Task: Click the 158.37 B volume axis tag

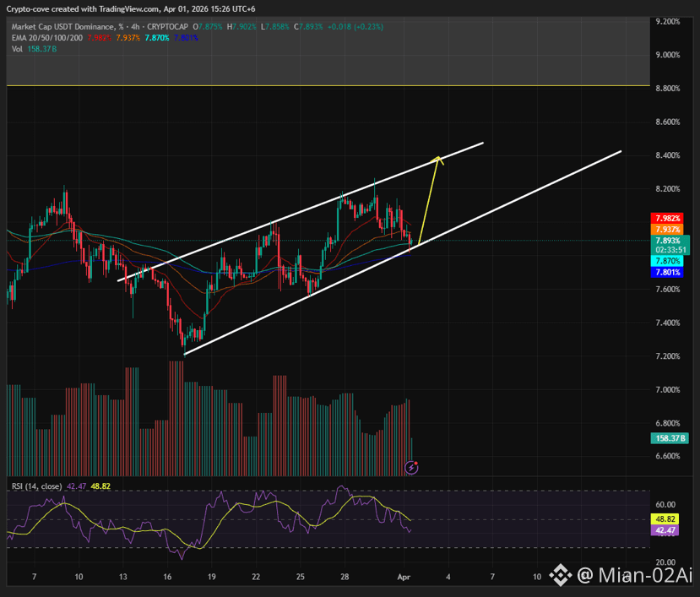Action: click(670, 438)
